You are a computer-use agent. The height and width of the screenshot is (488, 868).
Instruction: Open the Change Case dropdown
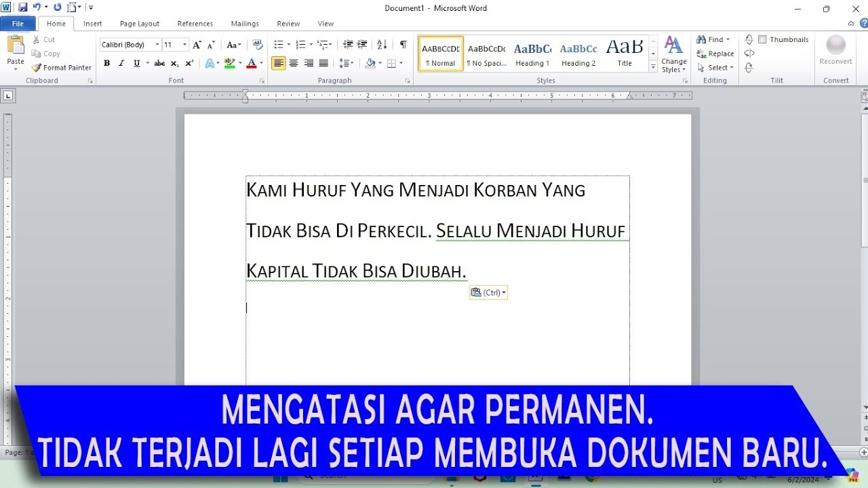tap(234, 45)
